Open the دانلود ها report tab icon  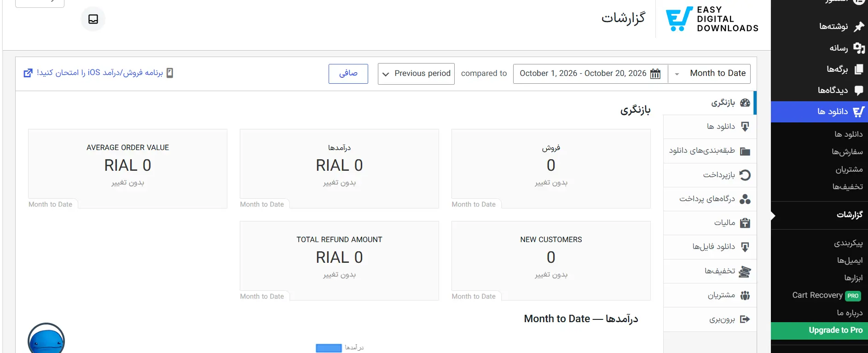pos(745,127)
